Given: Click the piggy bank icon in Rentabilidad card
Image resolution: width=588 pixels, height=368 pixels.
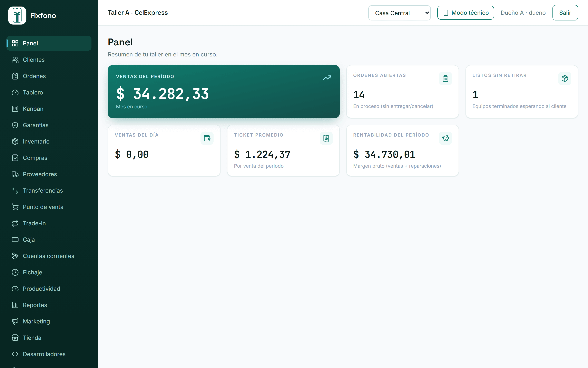Looking at the screenshot, I should pos(445,138).
